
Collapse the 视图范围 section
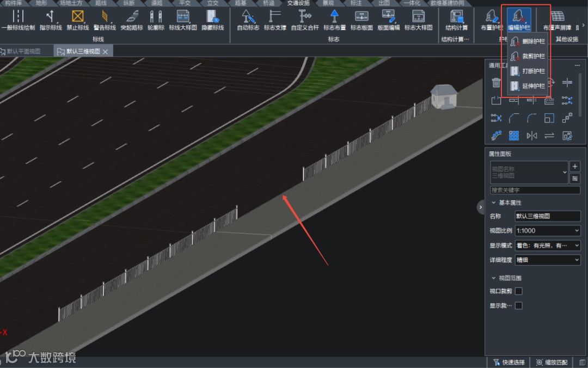[493, 278]
